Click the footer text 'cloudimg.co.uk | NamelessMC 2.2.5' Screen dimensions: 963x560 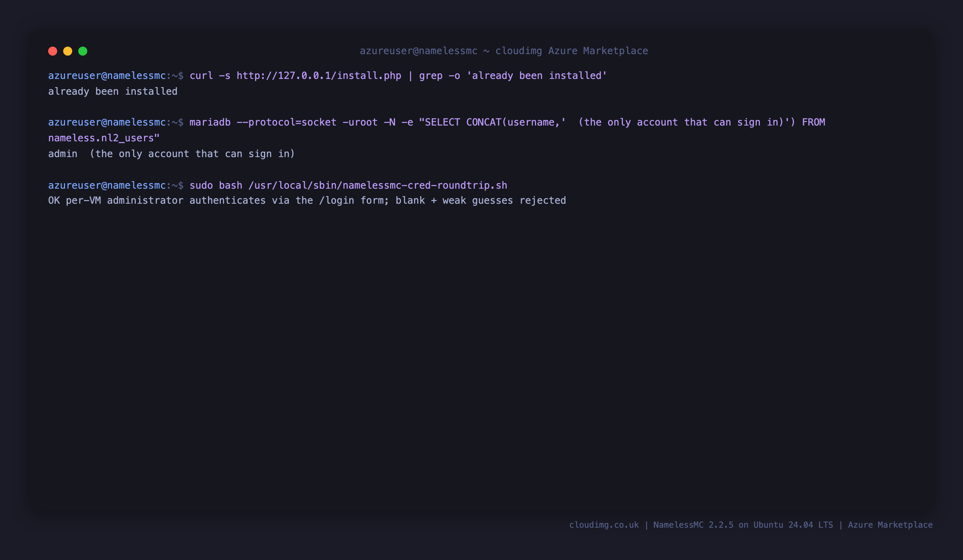(651, 525)
